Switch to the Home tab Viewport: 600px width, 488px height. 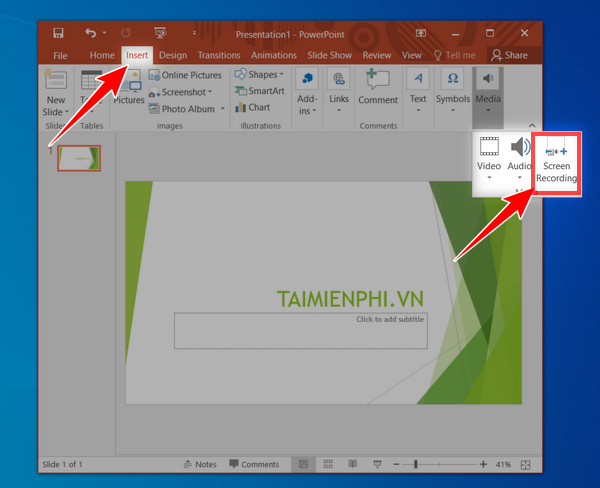click(102, 55)
